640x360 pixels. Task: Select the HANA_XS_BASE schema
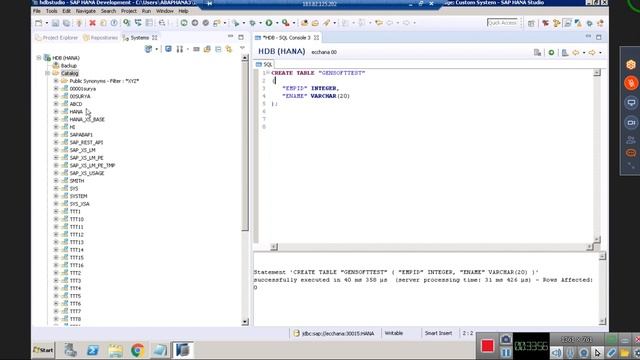tap(87, 120)
